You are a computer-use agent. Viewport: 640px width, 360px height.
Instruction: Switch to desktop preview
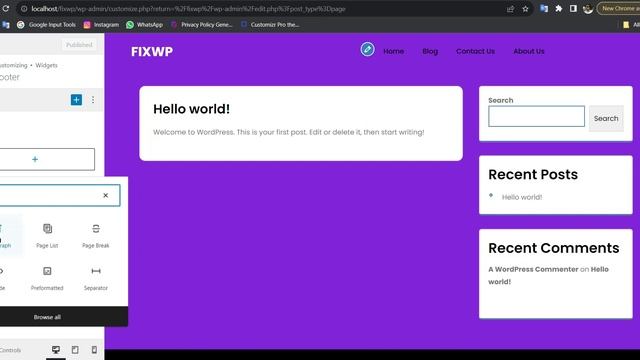[56, 350]
